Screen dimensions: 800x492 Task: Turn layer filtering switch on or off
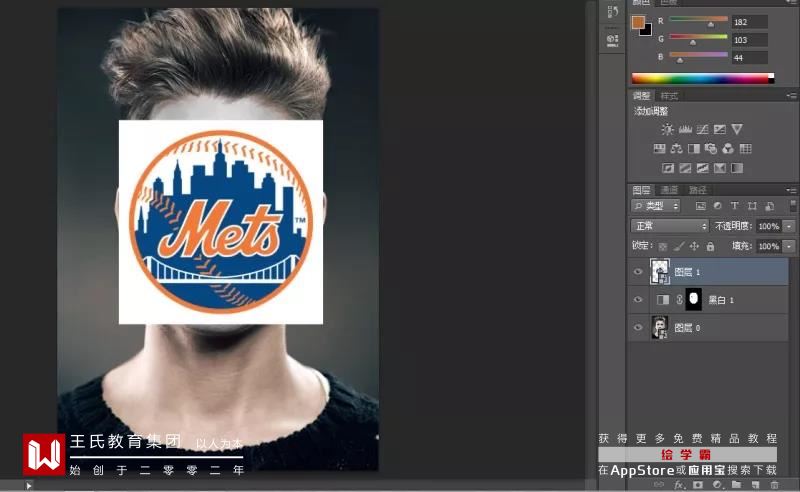coord(792,206)
